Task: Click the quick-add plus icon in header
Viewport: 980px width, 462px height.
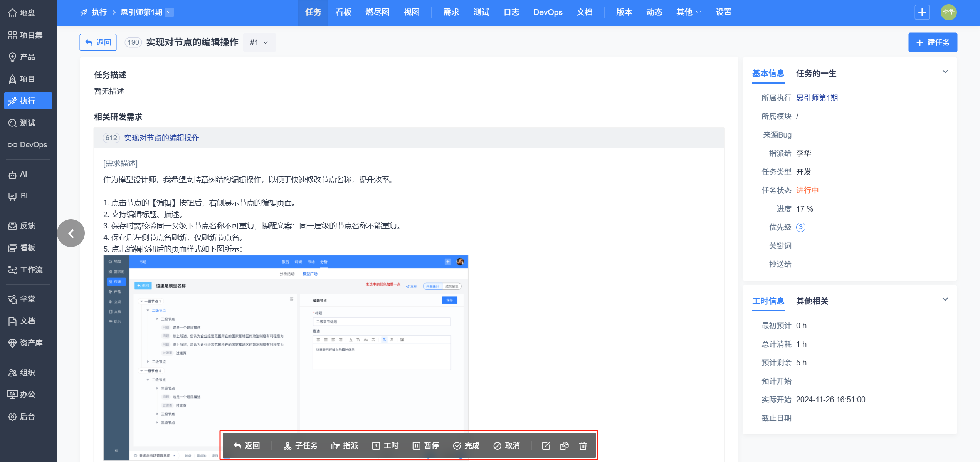Action: (x=922, y=12)
